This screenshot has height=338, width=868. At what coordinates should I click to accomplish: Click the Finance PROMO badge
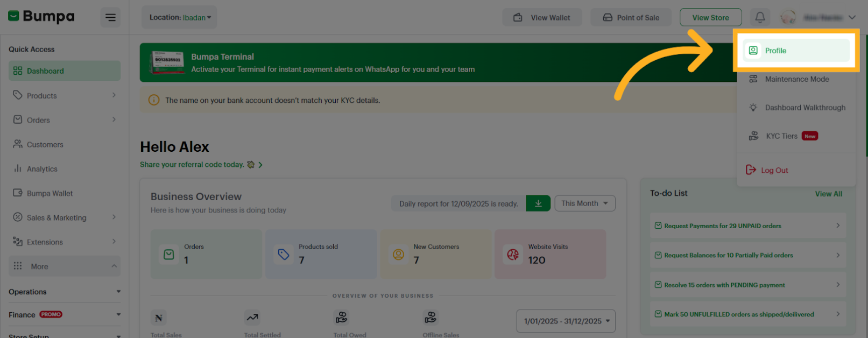pos(51,314)
